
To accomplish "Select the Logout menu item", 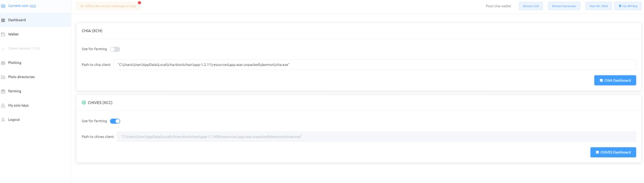I will (x=35, y=120).
